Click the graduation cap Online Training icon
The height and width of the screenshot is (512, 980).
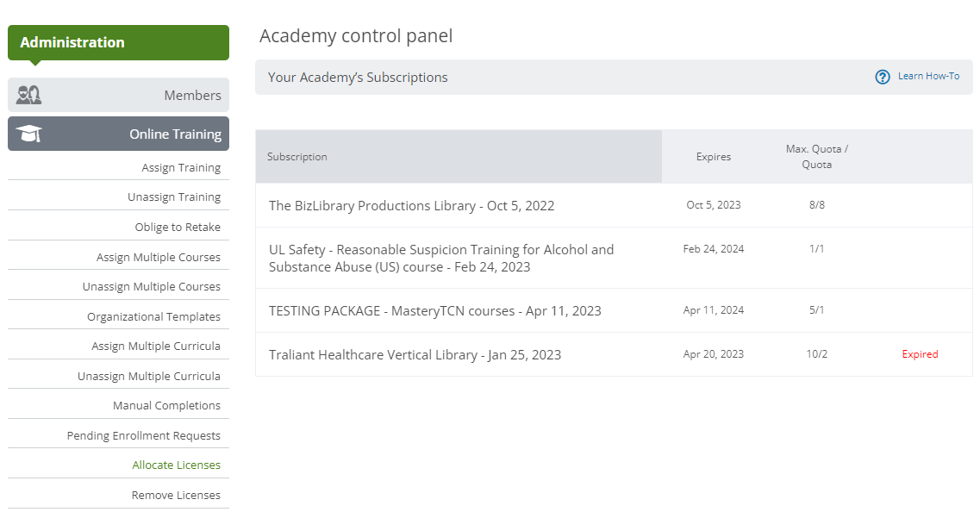(x=28, y=134)
